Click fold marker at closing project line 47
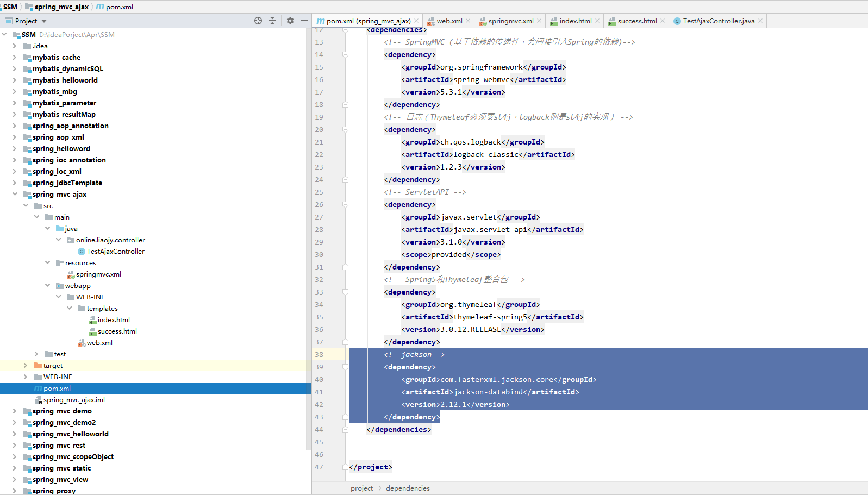868x495 pixels. point(345,467)
